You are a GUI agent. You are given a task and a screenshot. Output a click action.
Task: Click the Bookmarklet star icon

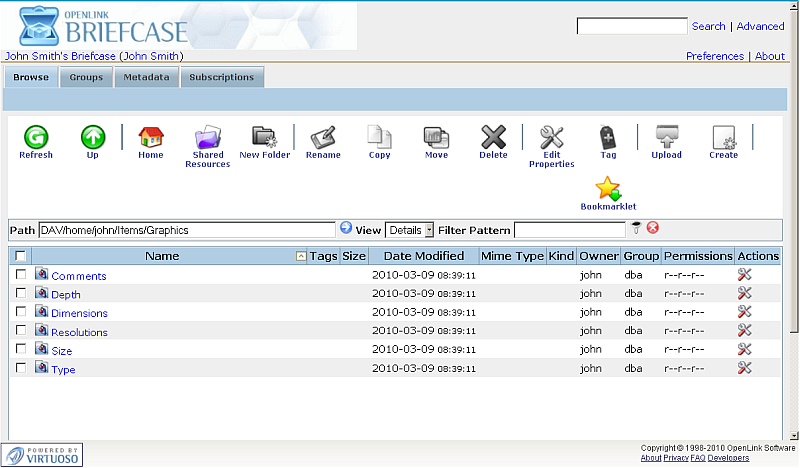pyautogui.click(x=608, y=188)
